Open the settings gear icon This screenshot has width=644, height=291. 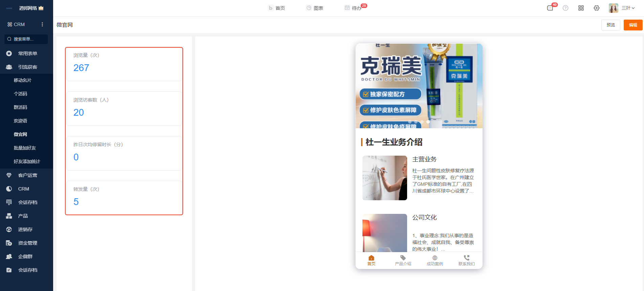(x=597, y=8)
